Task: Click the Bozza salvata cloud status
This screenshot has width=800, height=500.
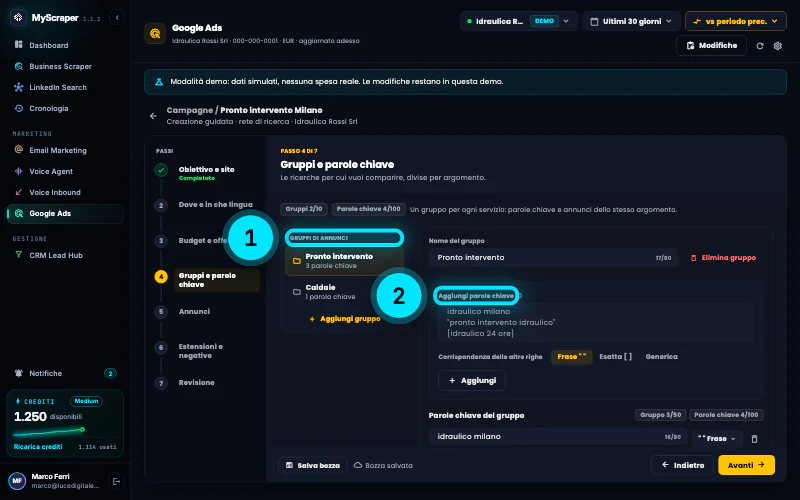Action: pos(383,465)
